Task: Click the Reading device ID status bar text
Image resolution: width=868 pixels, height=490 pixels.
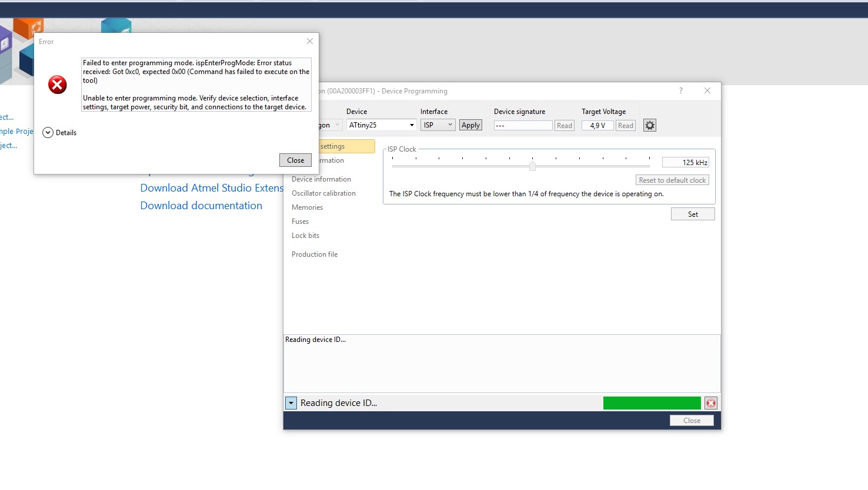Action: (339, 403)
